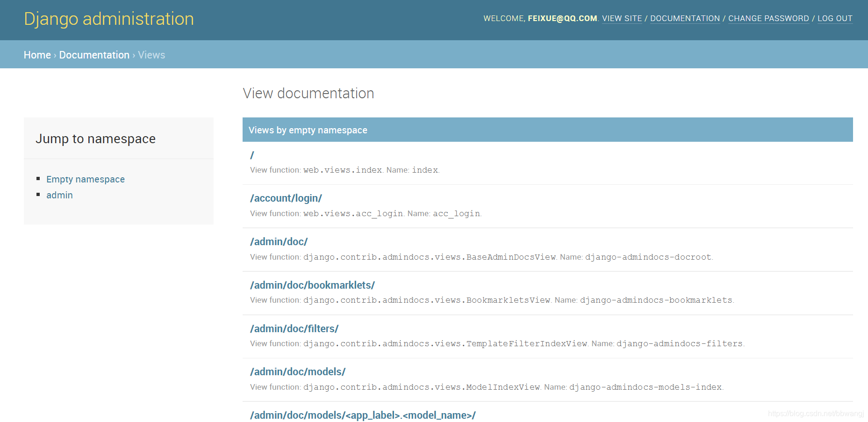Viewport: 868px width, 422px height.
Task: Click the FEIXUE@QQ.COM username text
Action: pos(562,19)
